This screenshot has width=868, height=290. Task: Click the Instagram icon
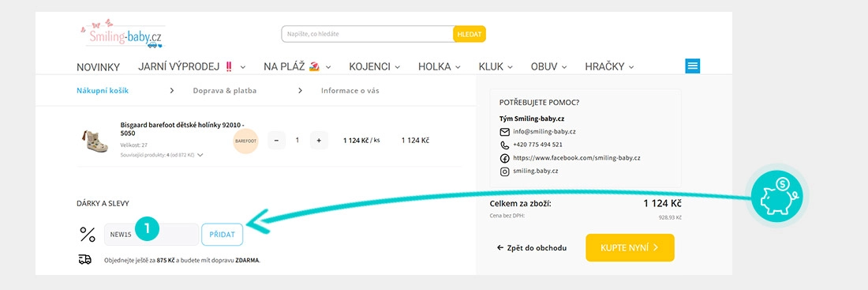[504, 172]
